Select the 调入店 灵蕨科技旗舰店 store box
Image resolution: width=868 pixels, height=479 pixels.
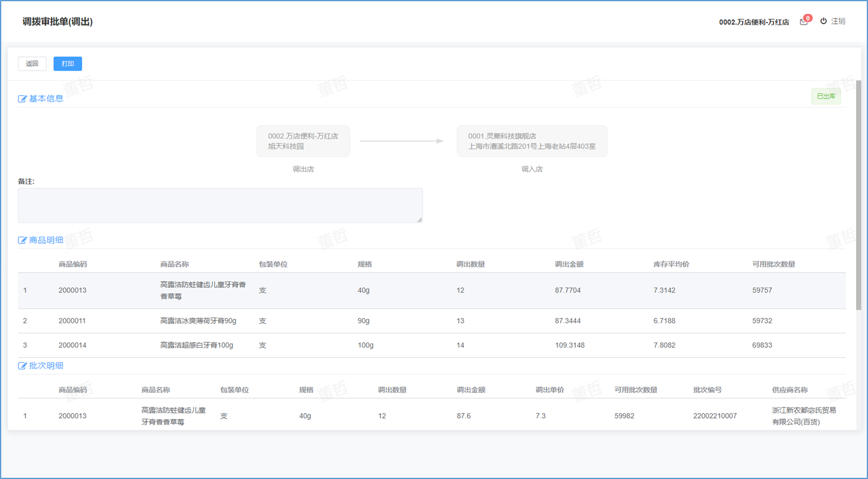532,141
